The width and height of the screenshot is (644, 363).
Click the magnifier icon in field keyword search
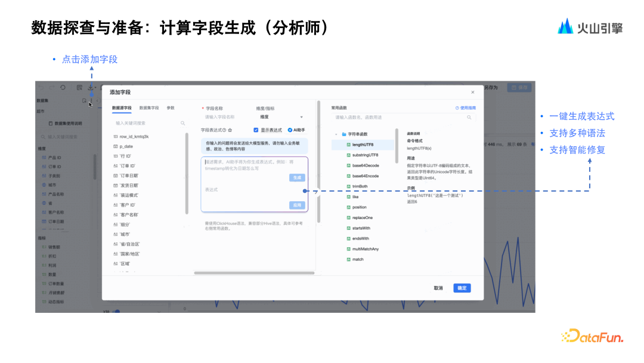click(182, 123)
